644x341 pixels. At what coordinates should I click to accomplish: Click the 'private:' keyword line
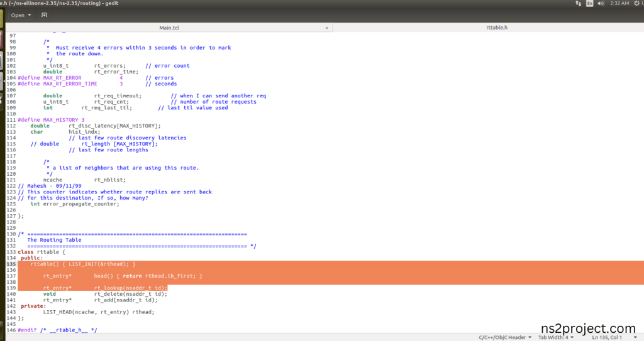[x=33, y=306]
